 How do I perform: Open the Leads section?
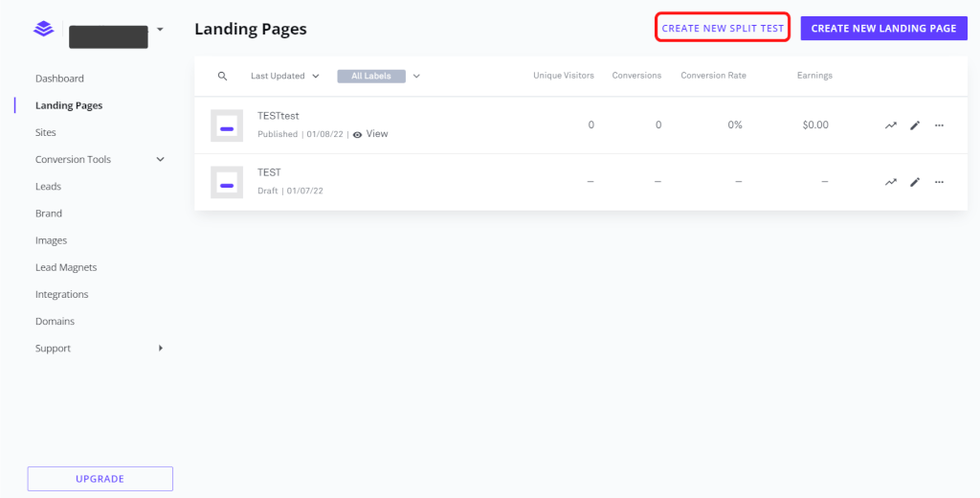point(48,187)
